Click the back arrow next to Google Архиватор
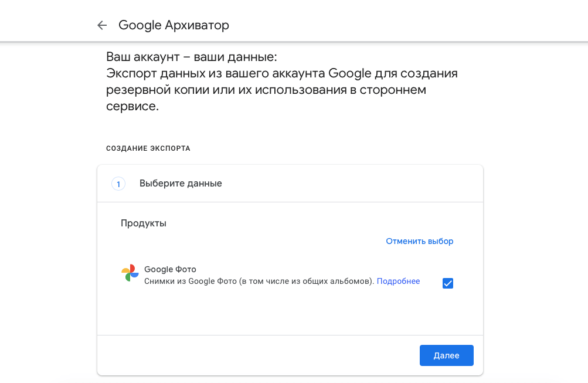 click(x=102, y=25)
